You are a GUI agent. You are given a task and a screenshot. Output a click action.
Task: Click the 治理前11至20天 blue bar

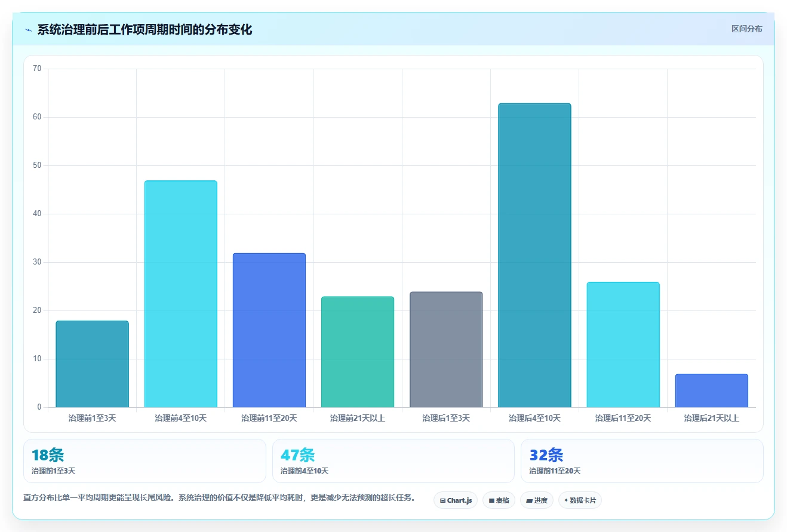tap(269, 330)
